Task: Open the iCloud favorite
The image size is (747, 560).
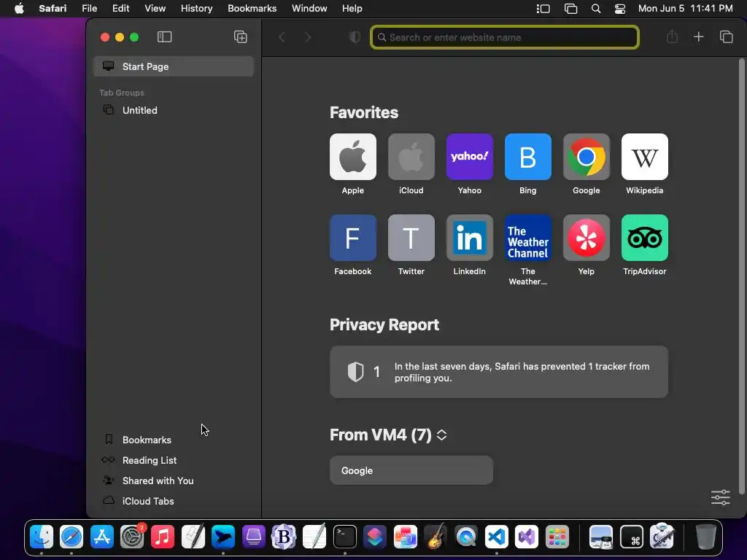Action: coord(411,157)
